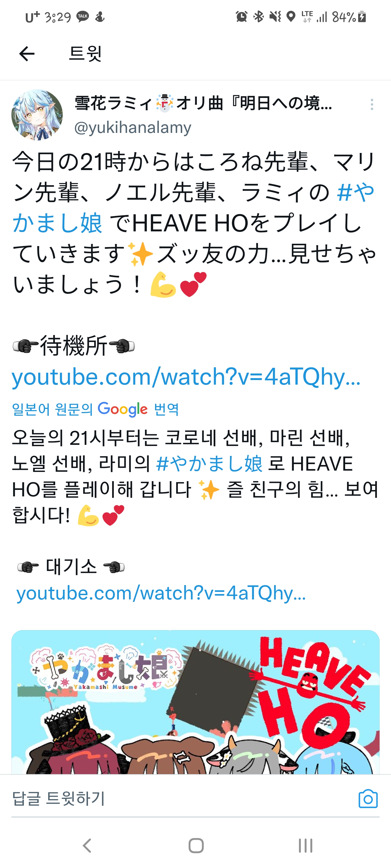Tap the battery indicator icon
The image size is (391, 868).
coord(362,17)
